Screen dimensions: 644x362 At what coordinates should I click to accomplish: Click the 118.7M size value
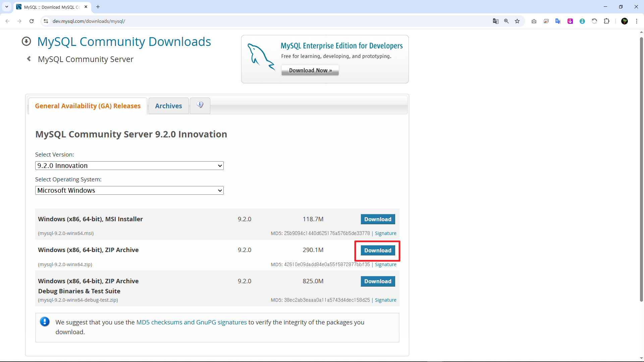tap(313, 219)
